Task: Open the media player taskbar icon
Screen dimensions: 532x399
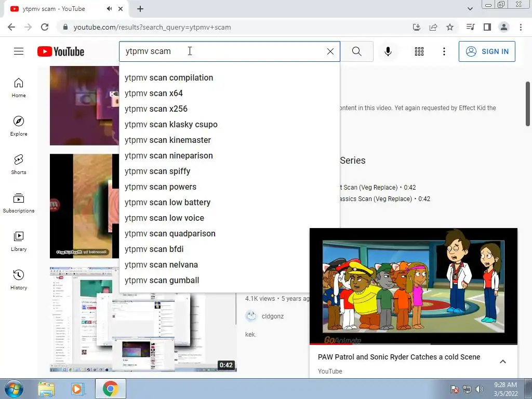Action: (77, 389)
